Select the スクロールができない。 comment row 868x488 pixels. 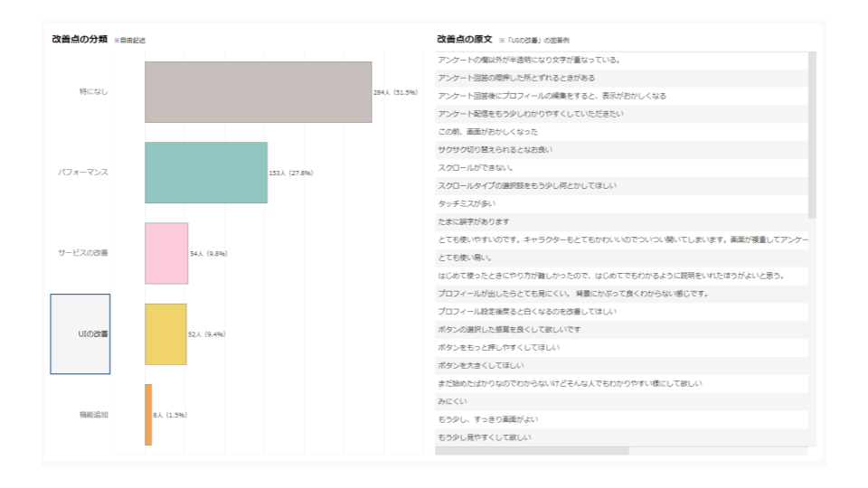point(476,168)
